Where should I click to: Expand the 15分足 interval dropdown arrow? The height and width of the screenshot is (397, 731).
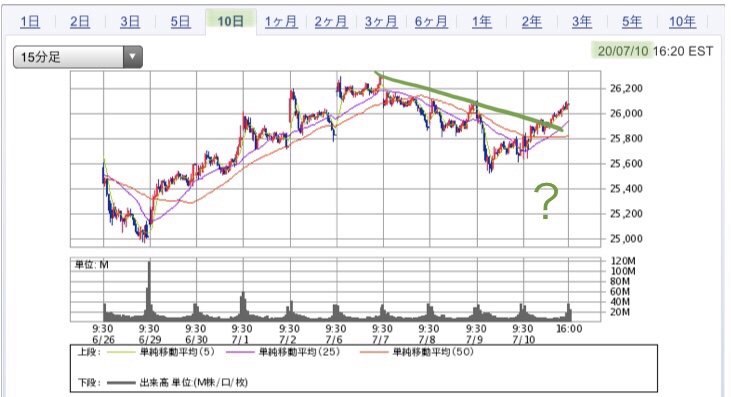(133, 57)
